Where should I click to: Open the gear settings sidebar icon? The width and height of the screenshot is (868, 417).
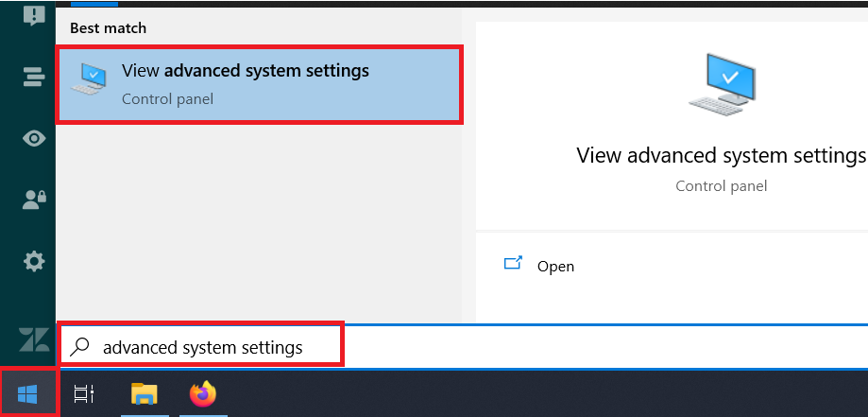click(x=34, y=261)
